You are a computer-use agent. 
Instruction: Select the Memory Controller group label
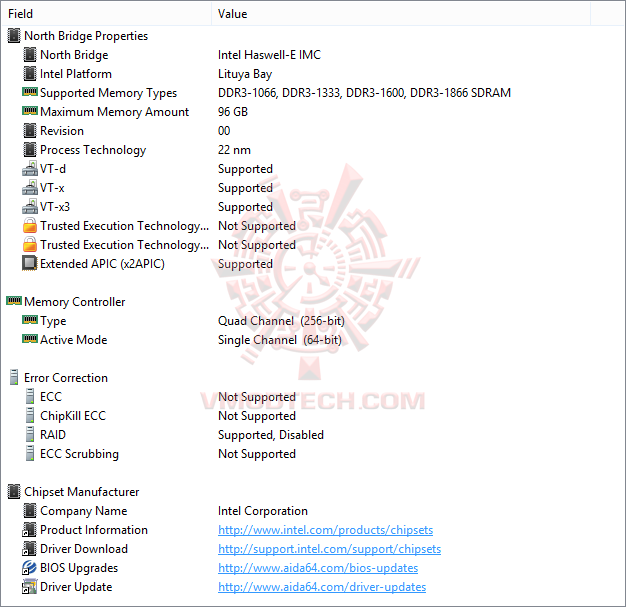75,302
